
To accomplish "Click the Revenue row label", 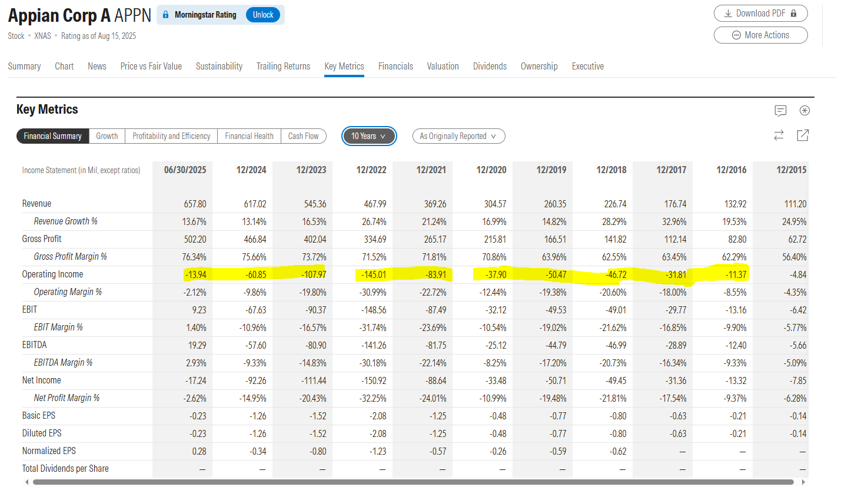I will [36, 204].
